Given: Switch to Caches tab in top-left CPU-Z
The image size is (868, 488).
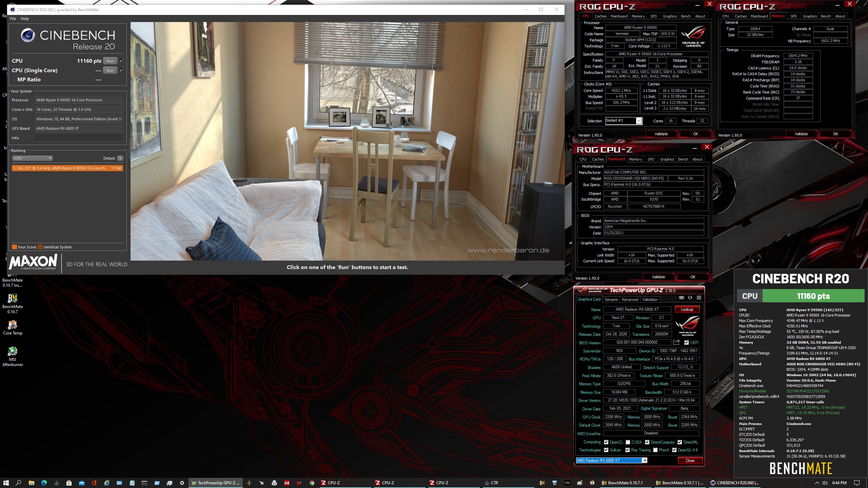Looking at the screenshot, I should click(600, 16).
